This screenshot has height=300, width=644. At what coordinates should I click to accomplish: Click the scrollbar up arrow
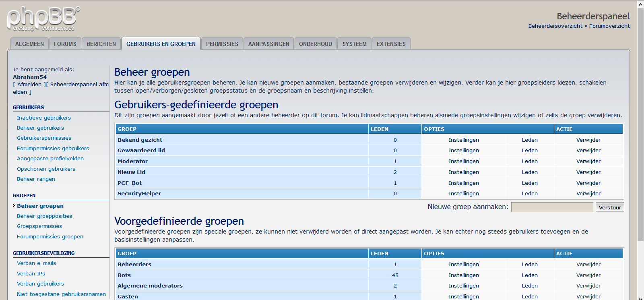click(x=640, y=4)
